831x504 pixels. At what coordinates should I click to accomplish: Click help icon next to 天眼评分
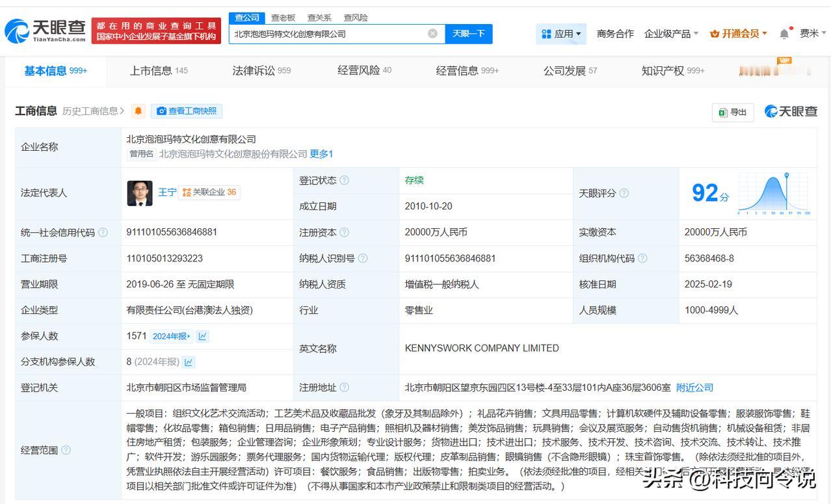point(624,193)
